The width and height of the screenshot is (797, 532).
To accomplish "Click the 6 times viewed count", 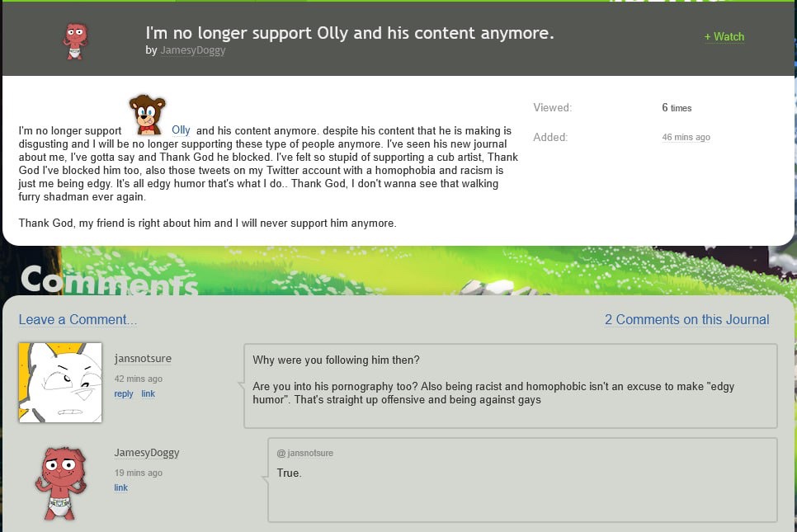I will (677, 108).
